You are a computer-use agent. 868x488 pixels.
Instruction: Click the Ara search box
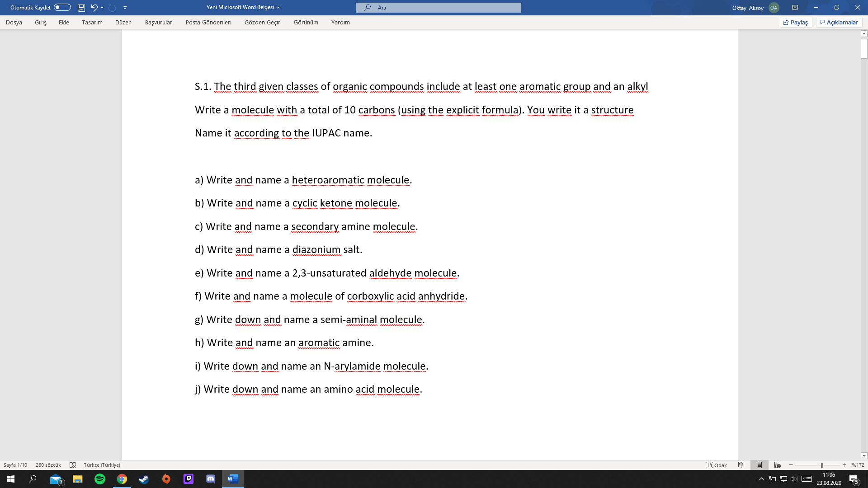tap(438, 7)
